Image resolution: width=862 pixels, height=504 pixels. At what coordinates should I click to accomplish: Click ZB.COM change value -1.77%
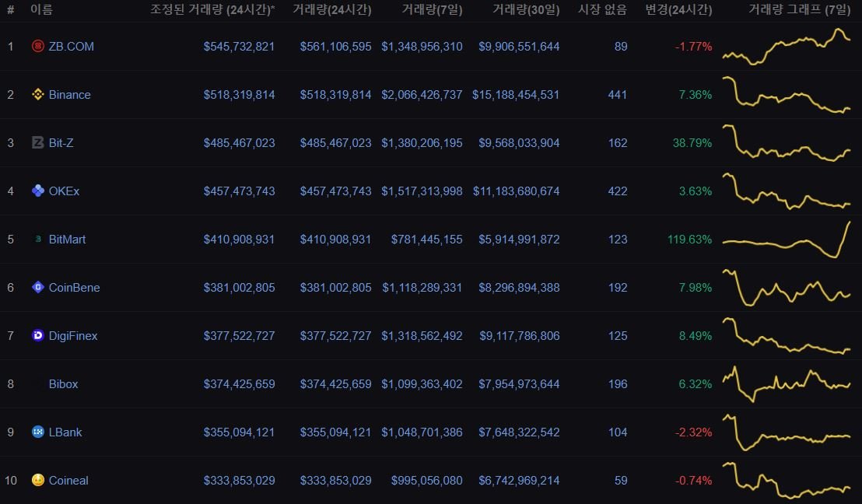coord(694,47)
